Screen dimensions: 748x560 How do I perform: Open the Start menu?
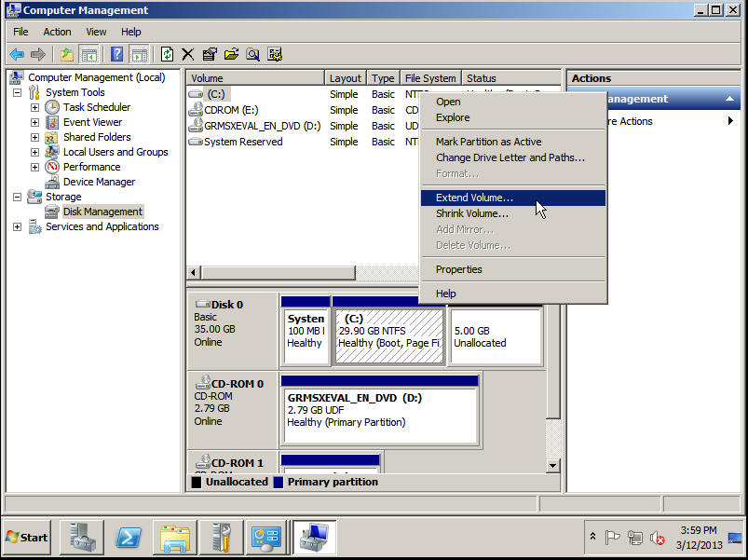click(27, 538)
